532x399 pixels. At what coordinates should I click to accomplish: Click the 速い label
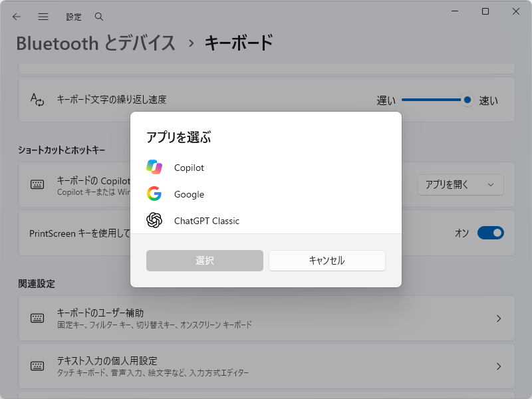[489, 100]
